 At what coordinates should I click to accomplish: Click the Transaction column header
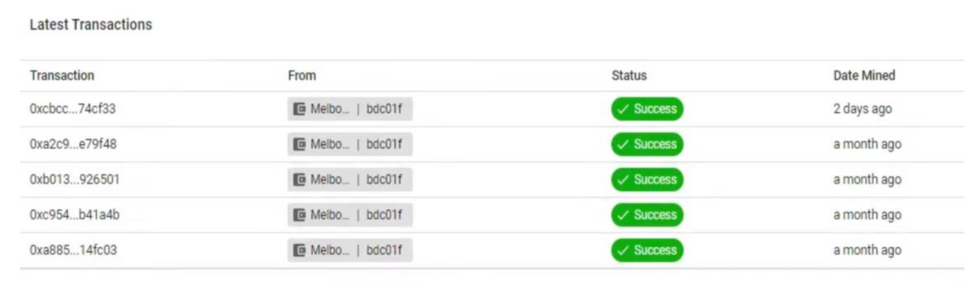pyautogui.click(x=62, y=75)
